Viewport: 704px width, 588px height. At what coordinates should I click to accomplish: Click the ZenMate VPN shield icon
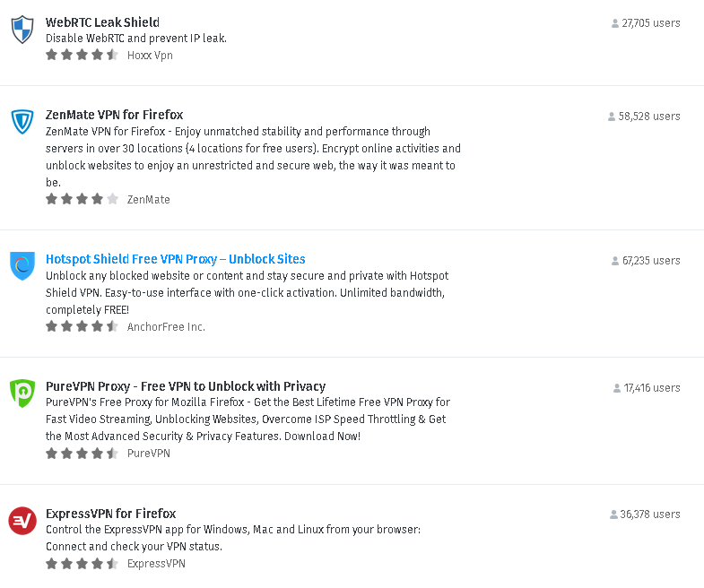tap(22, 122)
